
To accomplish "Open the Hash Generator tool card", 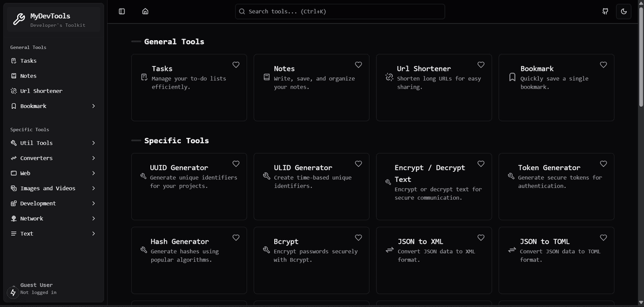I will pyautogui.click(x=189, y=260).
